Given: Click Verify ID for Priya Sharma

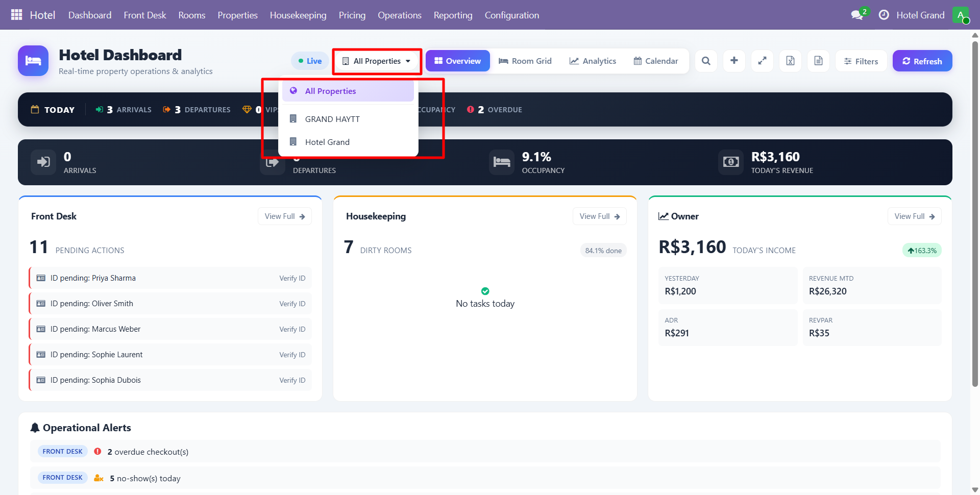Looking at the screenshot, I should pos(292,278).
